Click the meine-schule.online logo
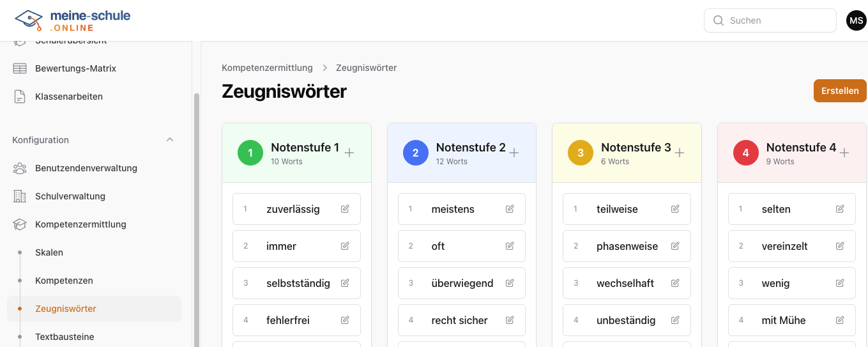This screenshot has width=868, height=347. tap(72, 20)
